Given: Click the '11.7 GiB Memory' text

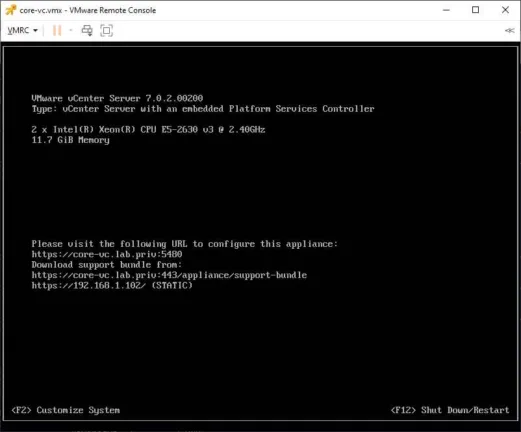Looking at the screenshot, I should coord(70,140).
